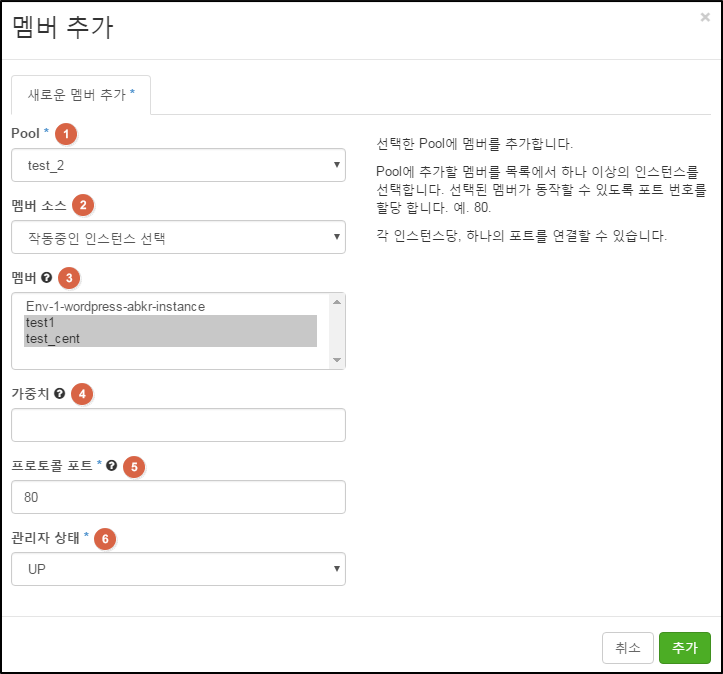Click the 프로토콜 포트 field containing 80
Screen dimensions: 723x674
(x=178, y=497)
